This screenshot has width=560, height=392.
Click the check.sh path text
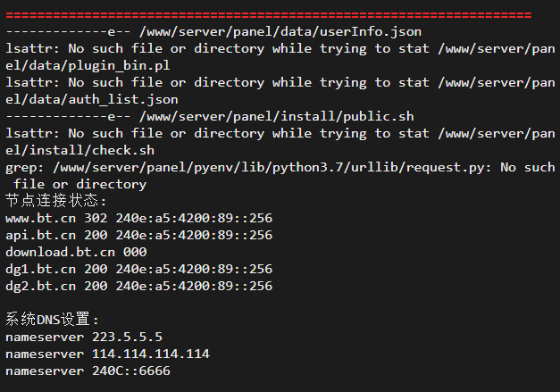click(x=79, y=150)
